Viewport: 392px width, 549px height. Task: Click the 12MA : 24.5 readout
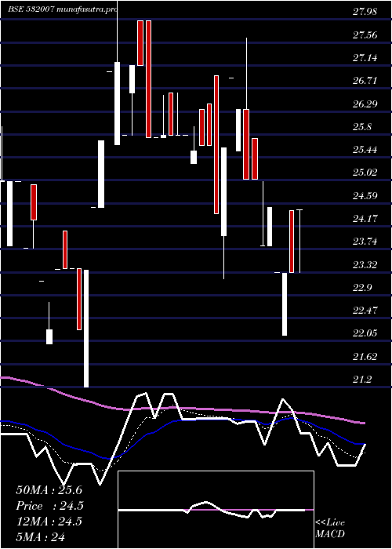(x=49, y=522)
